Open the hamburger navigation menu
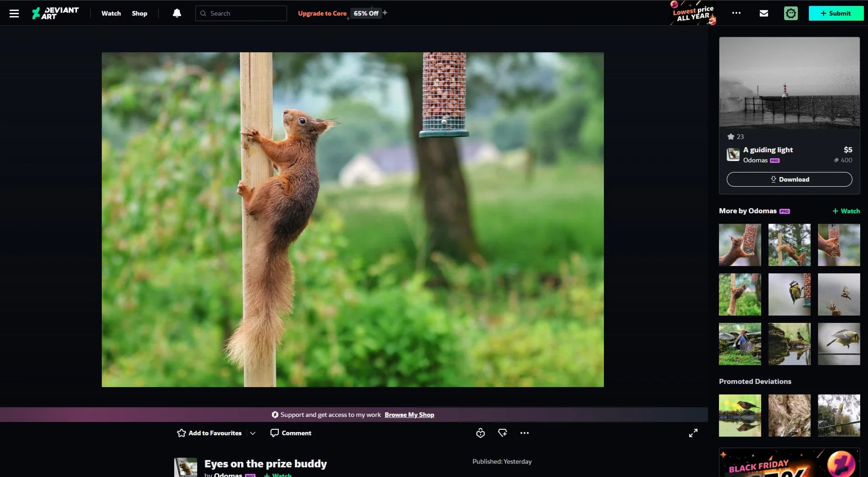 pos(14,13)
